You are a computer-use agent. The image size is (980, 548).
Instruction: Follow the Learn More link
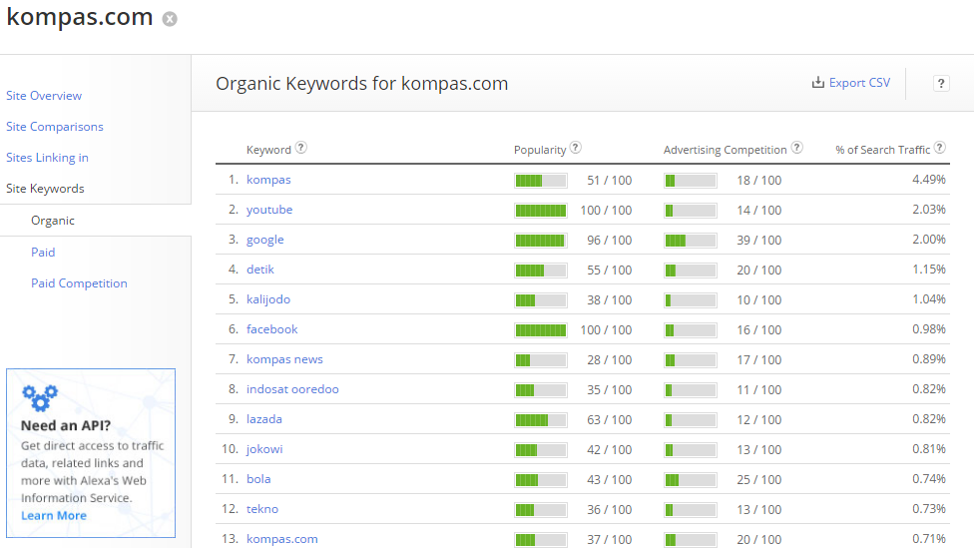point(54,515)
